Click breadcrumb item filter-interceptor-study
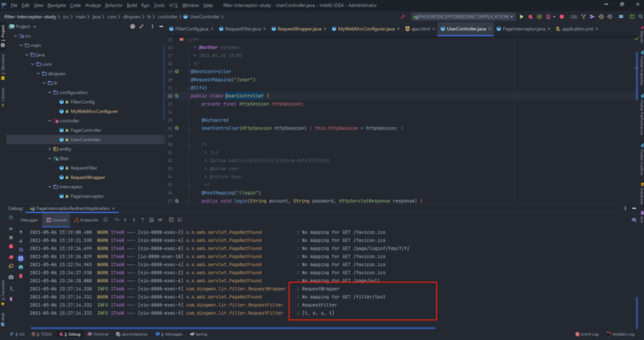The height and width of the screenshot is (340, 644). 30,17
